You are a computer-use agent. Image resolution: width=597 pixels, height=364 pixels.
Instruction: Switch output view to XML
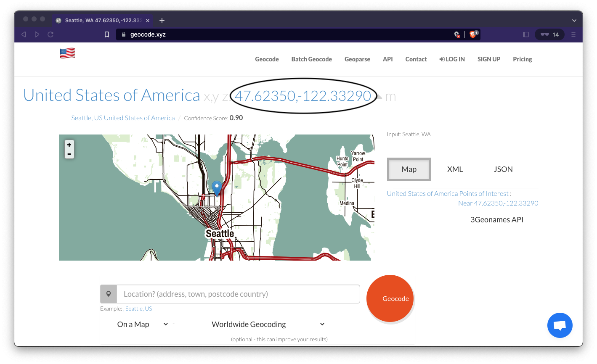click(x=455, y=169)
